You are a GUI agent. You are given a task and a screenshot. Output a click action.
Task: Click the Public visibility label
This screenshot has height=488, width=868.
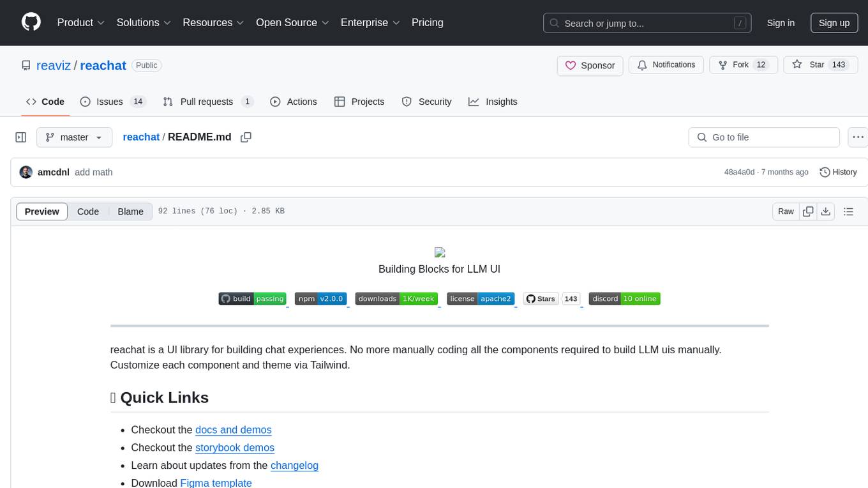(147, 65)
